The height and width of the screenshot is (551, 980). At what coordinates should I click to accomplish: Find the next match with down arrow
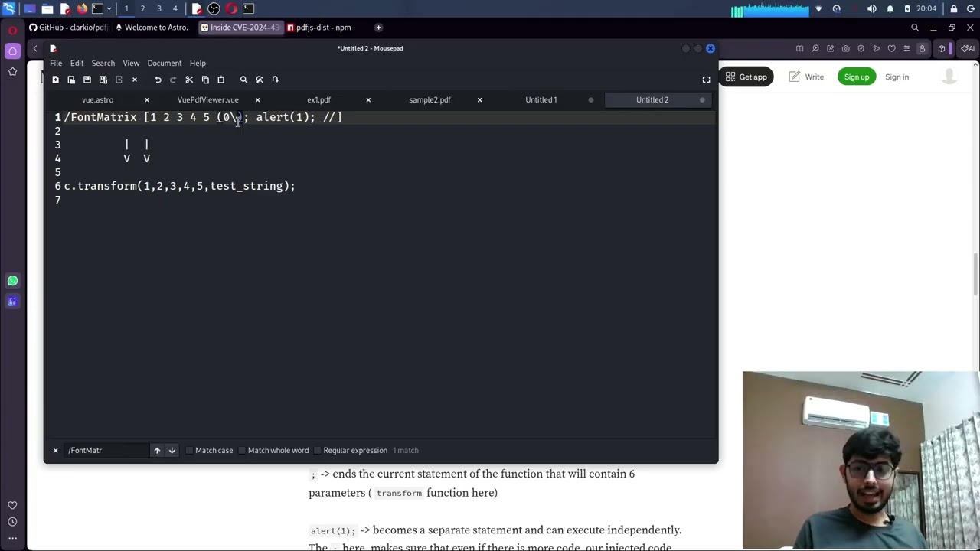[x=172, y=450]
